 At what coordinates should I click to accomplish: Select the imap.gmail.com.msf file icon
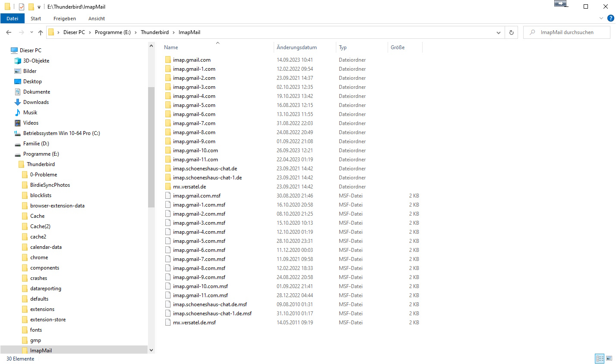point(168,196)
